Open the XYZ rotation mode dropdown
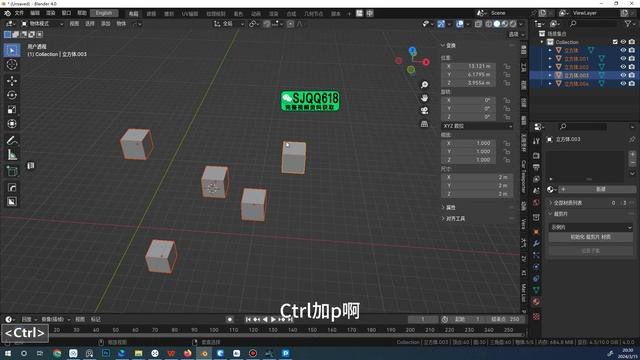This screenshot has width=640, height=360. click(x=477, y=126)
